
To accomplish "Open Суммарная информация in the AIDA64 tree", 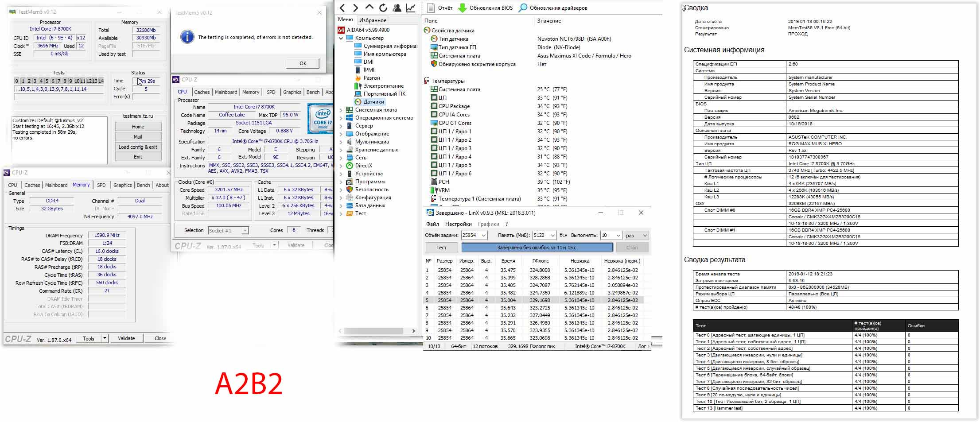I will [x=385, y=46].
